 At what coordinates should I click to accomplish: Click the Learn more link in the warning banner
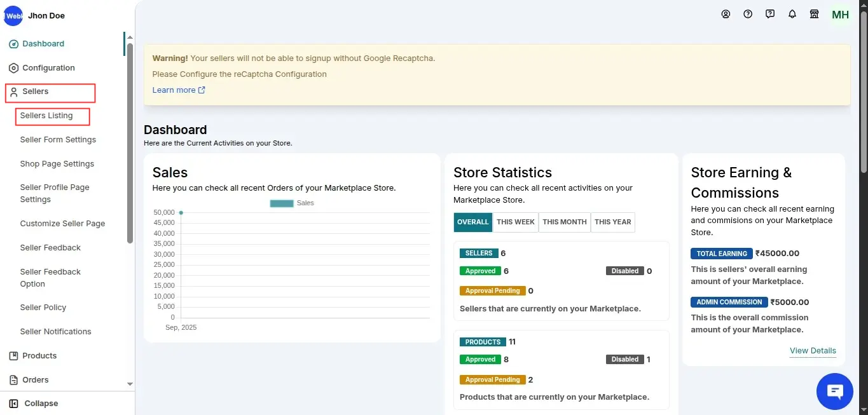pyautogui.click(x=174, y=90)
